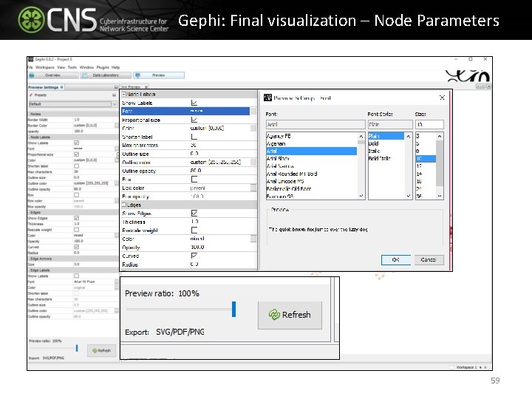Open the File menu
The height and width of the screenshot is (399, 532).
tap(30, 67)
